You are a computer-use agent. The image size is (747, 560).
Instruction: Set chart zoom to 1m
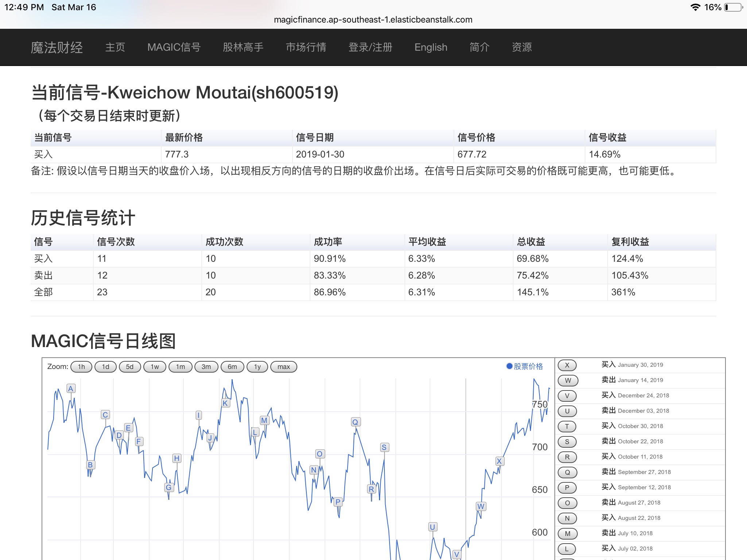pos(181,367)
